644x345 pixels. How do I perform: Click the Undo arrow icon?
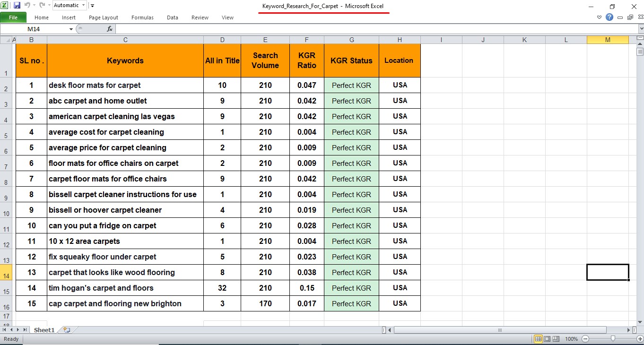coord(27,6)
